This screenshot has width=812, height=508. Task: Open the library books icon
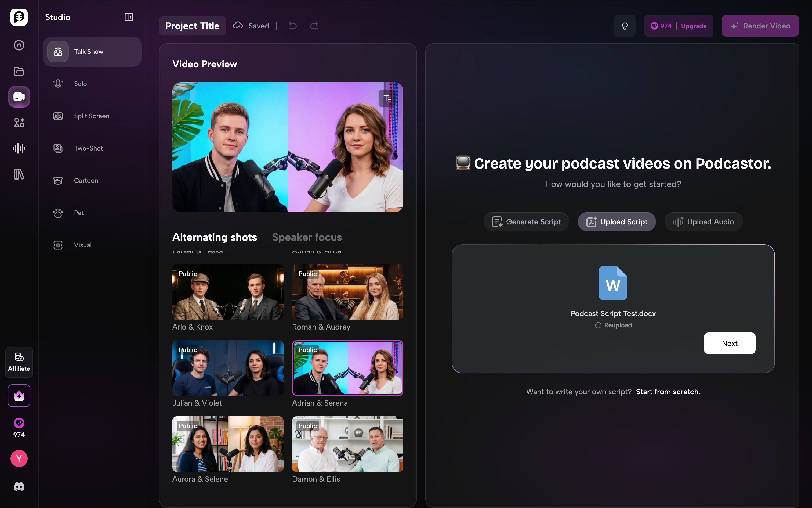[19, 174]
